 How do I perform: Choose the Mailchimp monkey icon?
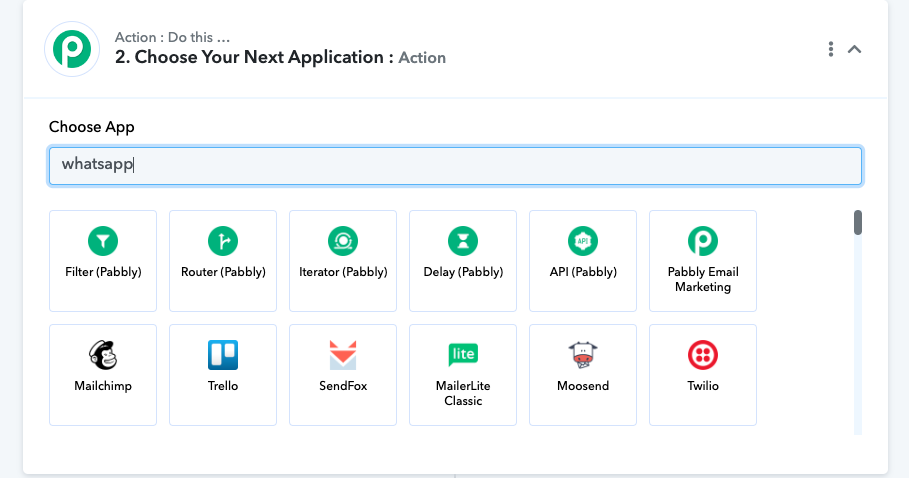pos(103,355)
